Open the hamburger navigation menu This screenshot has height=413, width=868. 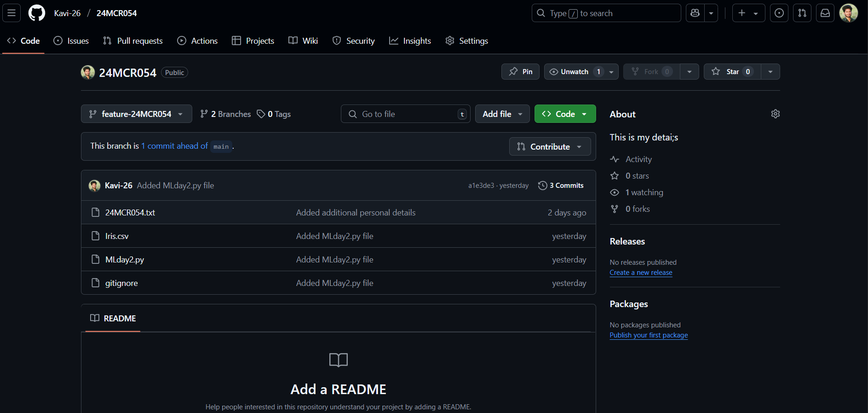coord(11,13)
